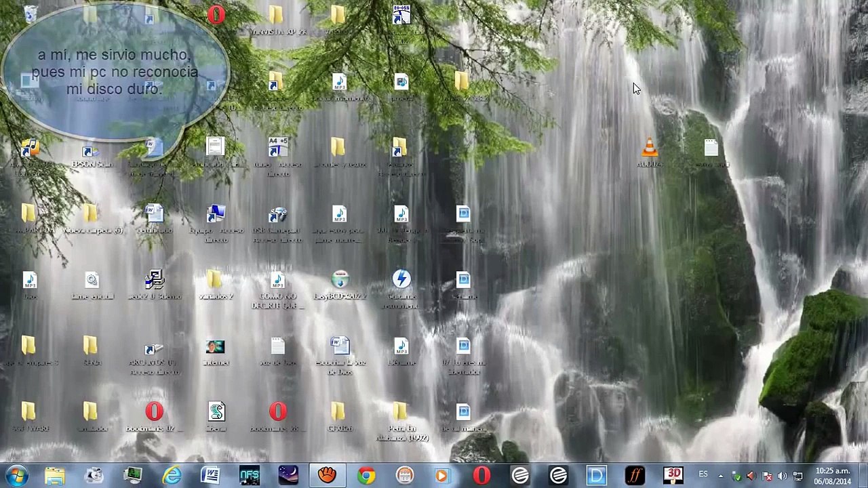
Task: Open the Windows Start menu
Action: [x=16, y=475]
